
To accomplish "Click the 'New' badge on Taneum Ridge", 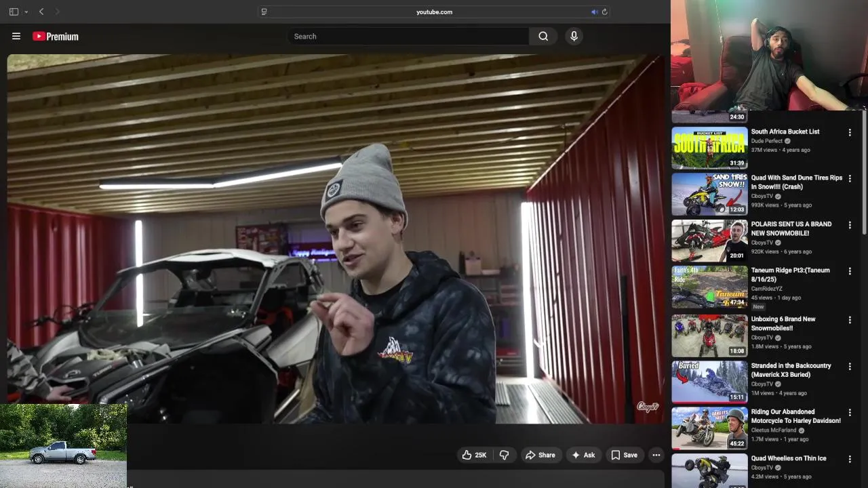I will (758, 307).
